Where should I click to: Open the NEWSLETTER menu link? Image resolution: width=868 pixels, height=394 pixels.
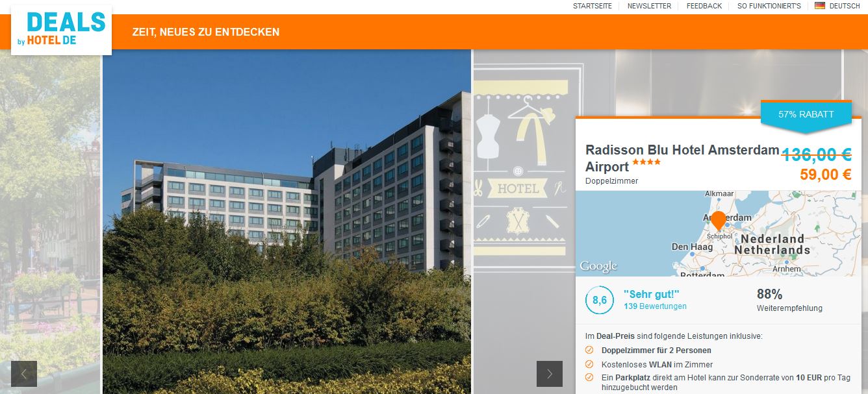(649, 6)
